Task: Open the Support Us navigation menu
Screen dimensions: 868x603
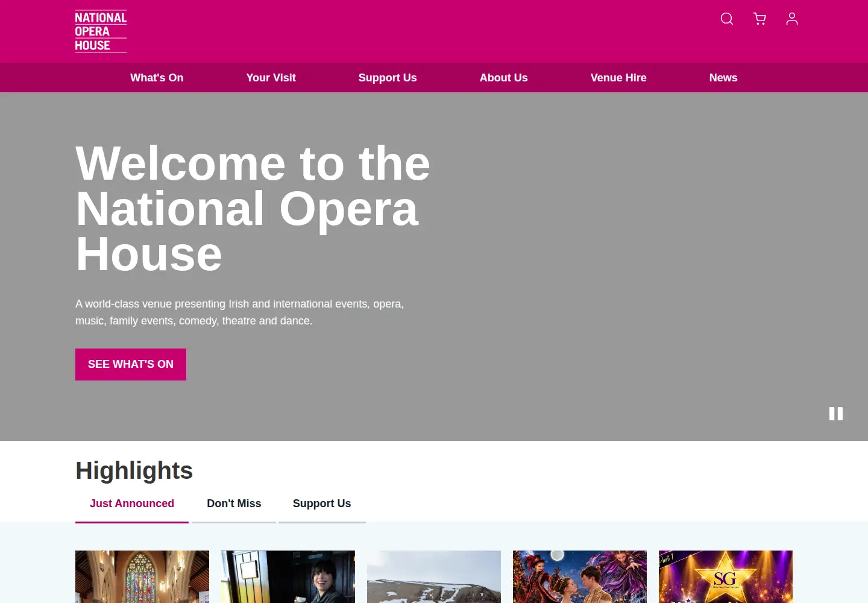Action: 388,78
